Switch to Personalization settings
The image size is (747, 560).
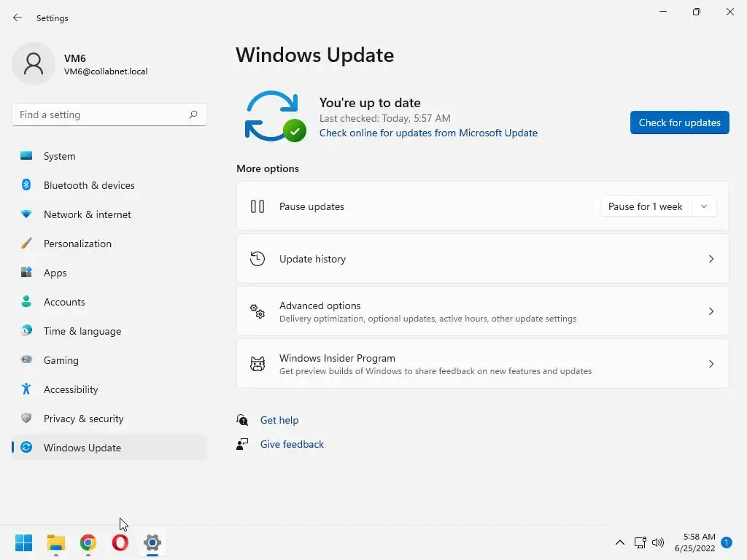pyautogui.click(x=109, y=244)
